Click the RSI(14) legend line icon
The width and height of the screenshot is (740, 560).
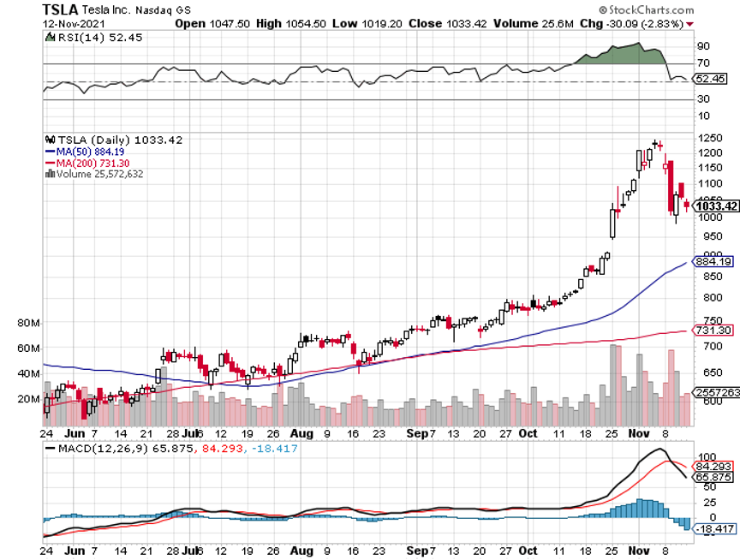(49, 38)
